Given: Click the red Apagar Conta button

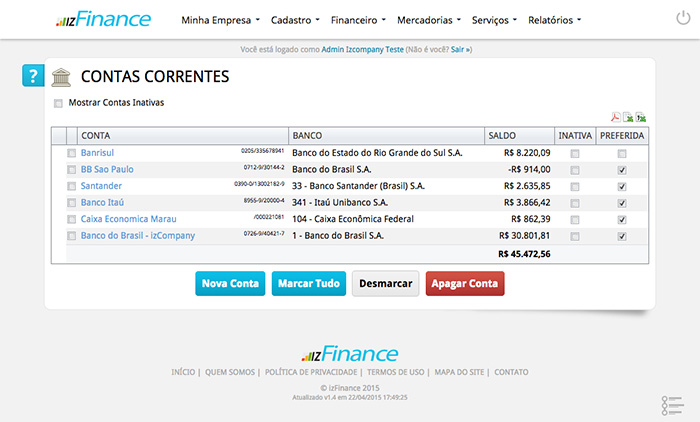Looking at the screenshot, I should [x=465, y=284].
